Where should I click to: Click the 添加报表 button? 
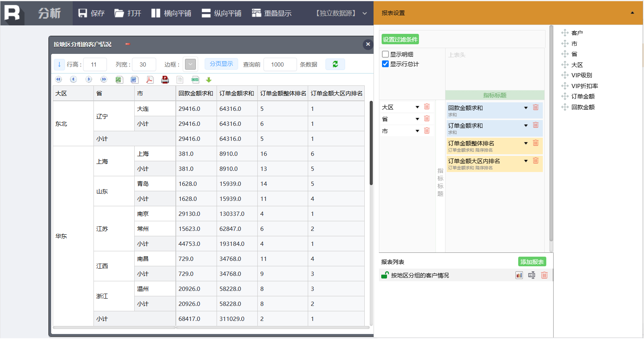click(x=532, y=262)
